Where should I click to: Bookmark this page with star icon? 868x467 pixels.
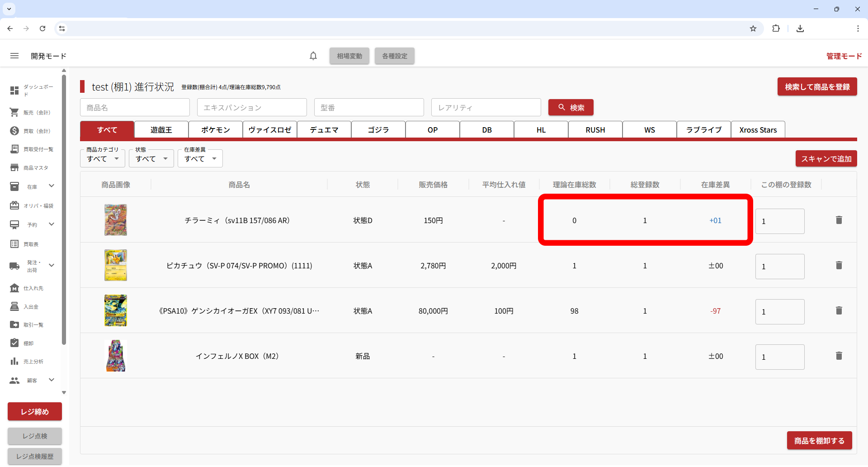coord(753,29)
